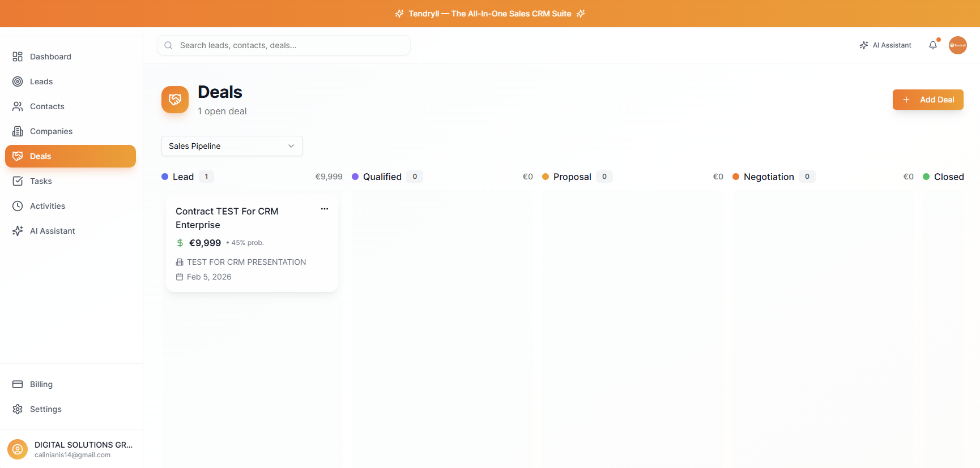Expand the Sales Pipeline dropdown
Image resolution: width=980 pixels, height=468 pixels.
pyautogui.click(x=232, y=146)
